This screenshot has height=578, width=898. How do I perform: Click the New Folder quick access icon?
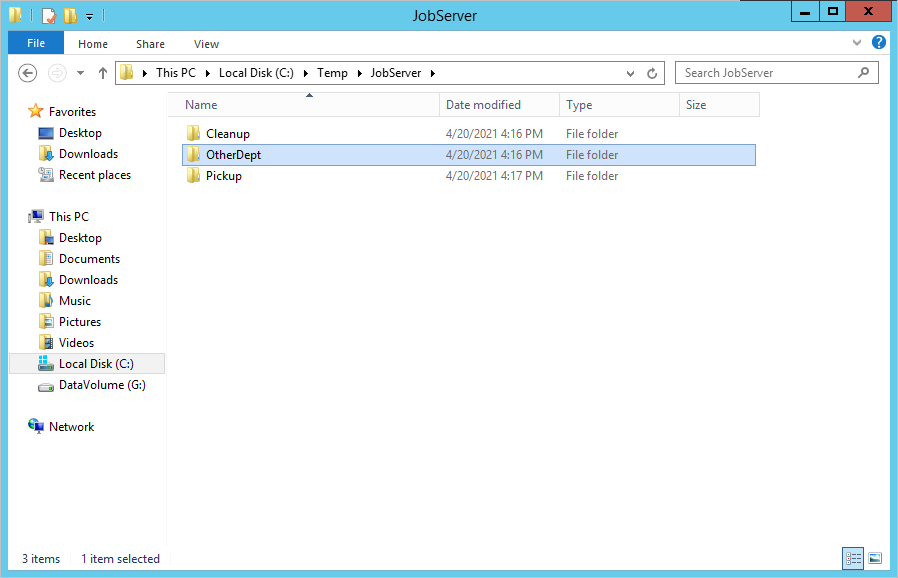click(x=70, y=16)
